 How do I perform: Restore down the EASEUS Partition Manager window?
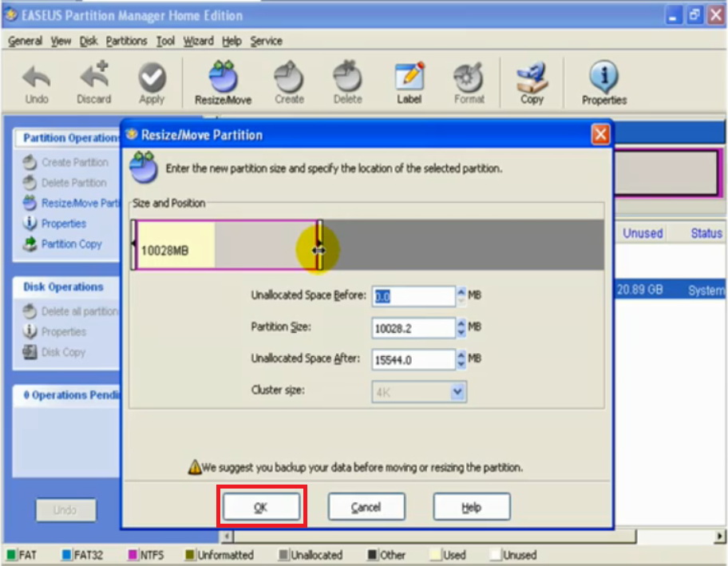click(694, 15)
